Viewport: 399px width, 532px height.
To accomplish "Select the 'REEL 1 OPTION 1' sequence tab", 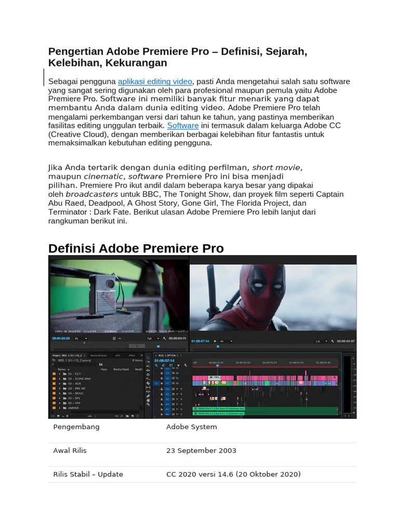I will (x=168, y=355).
